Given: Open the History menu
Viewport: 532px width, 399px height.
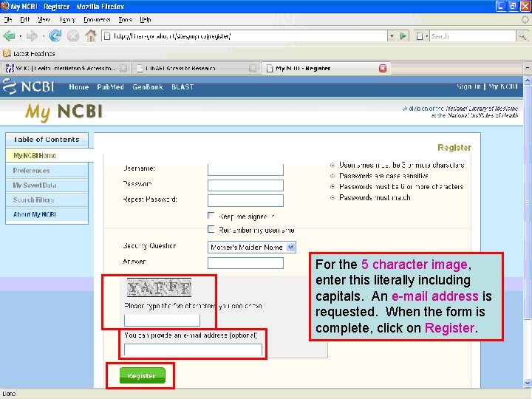Looking at the screenshot, I should click(x=67, y=19).
